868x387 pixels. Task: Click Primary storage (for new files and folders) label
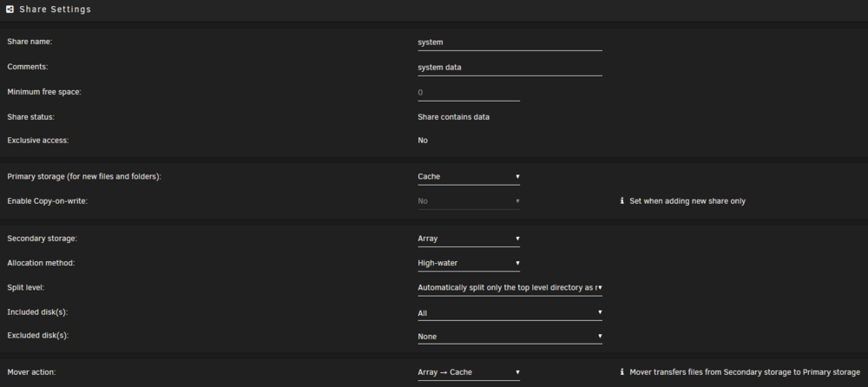pyautogui.click(x=84, y=177)
